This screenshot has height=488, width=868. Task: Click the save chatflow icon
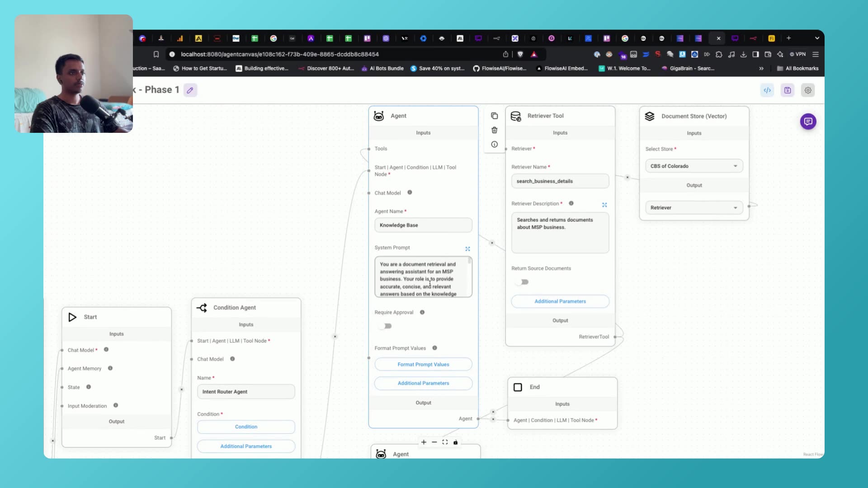coord(788,90)
